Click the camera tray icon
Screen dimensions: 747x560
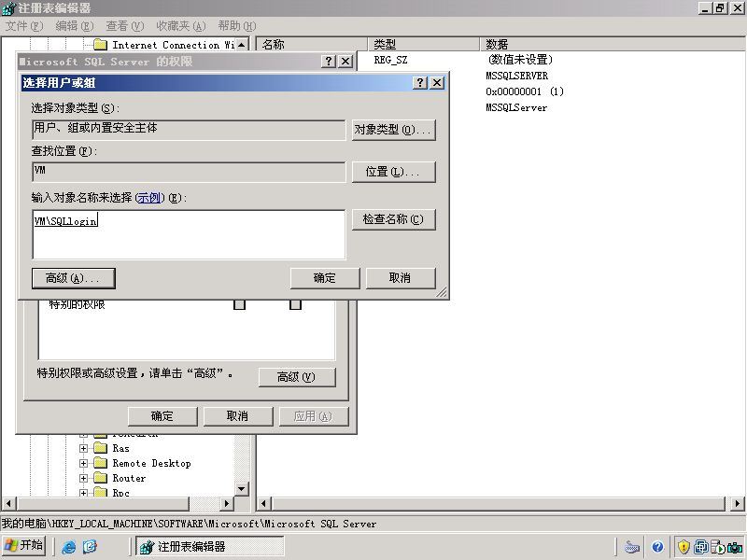(735, 547)
